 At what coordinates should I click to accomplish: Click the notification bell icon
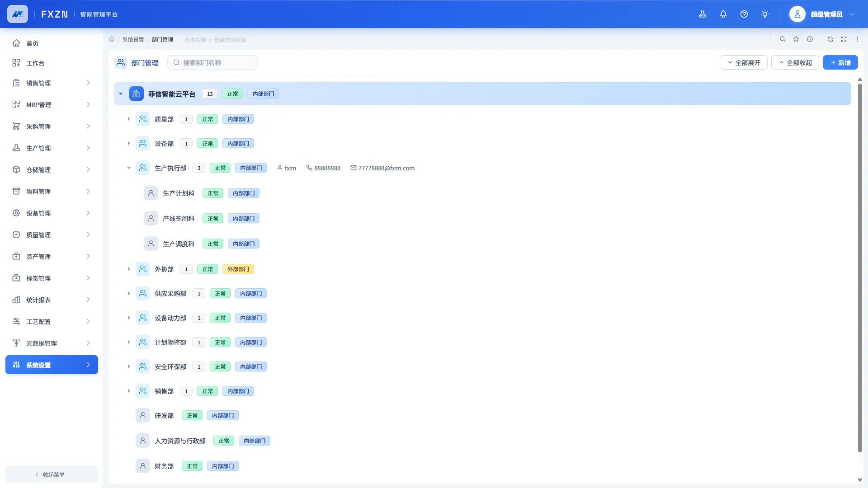[x=723, y=14]
